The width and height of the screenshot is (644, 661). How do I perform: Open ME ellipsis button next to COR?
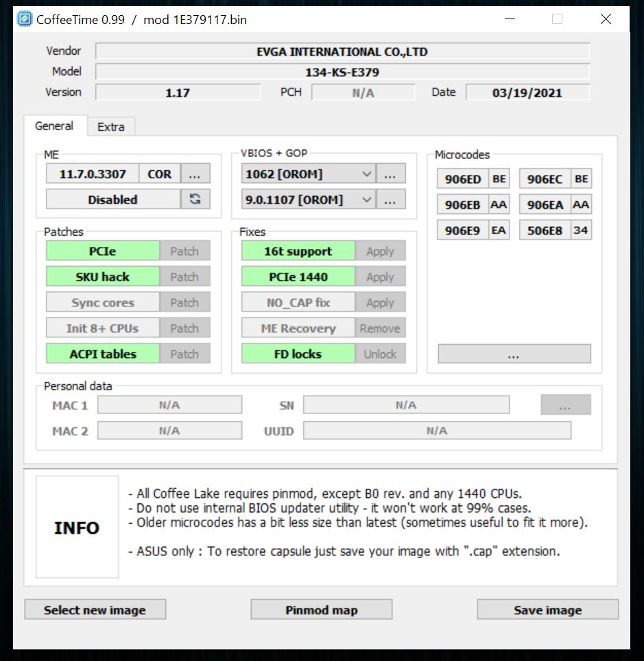coord(195,173)
